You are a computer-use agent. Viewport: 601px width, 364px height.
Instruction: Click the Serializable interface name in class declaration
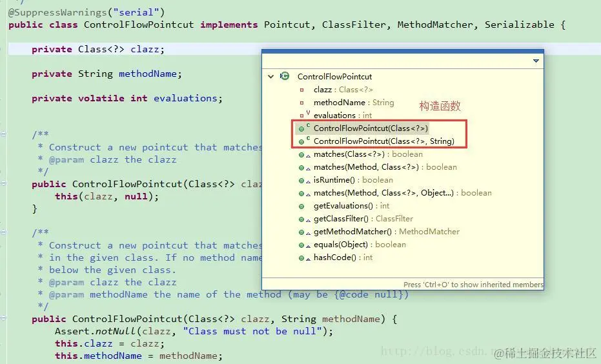pyautogui.click(x=520, y=25)
